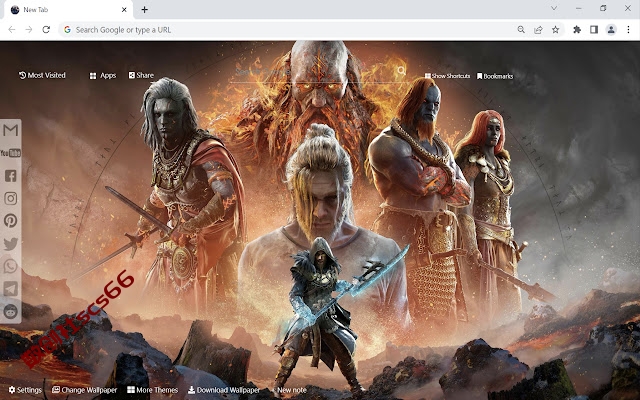Open WhatsApp icon in sidebar
The width and height of the screenshot is (640, 400).
[11, 266]
